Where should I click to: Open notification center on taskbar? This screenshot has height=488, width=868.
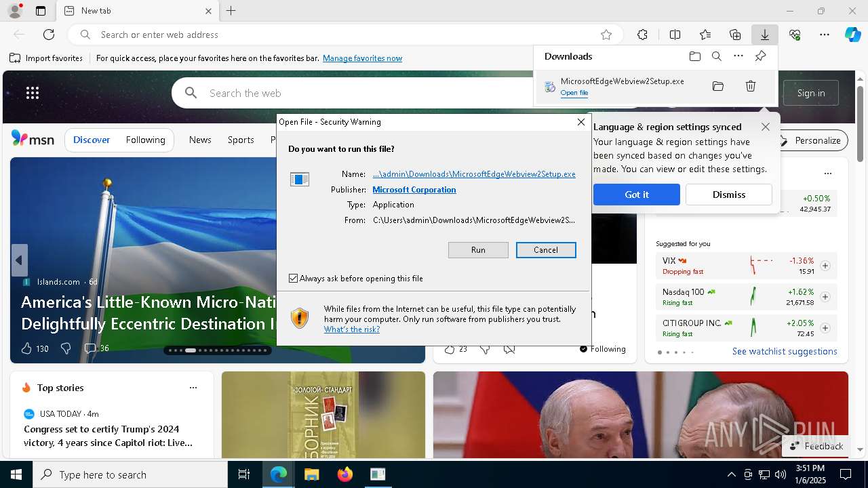(846, 474)
